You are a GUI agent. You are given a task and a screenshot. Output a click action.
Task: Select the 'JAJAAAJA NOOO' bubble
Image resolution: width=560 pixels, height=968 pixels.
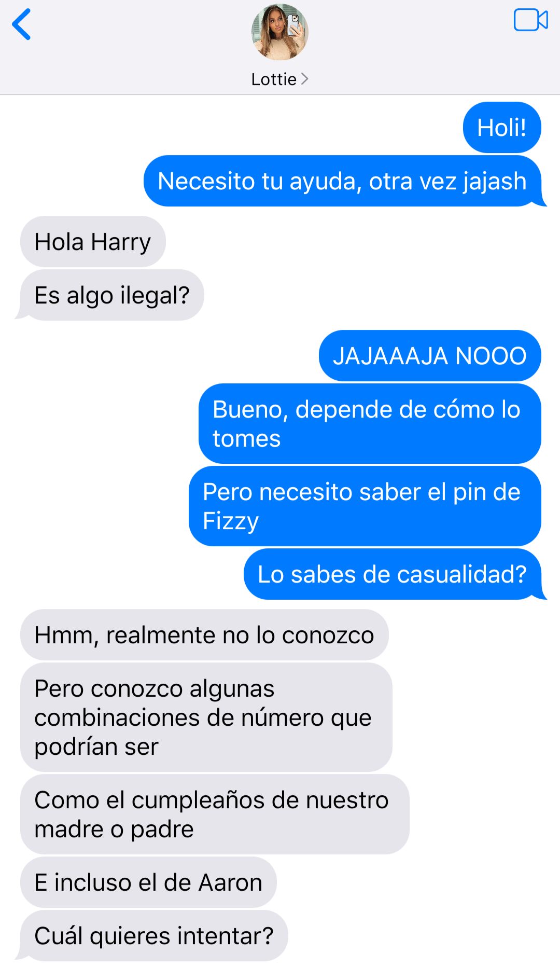pyautogui.click(x=430, y=356)
